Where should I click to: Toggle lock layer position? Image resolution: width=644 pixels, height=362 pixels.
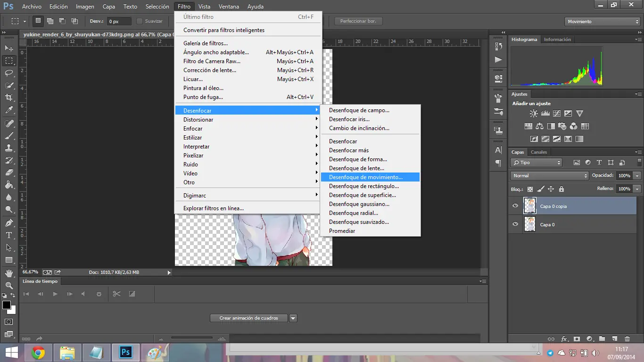tap(551, 189)
